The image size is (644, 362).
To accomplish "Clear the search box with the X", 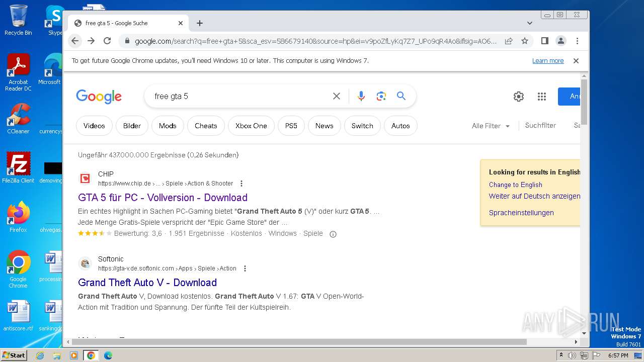I will [x=337, y=96].
